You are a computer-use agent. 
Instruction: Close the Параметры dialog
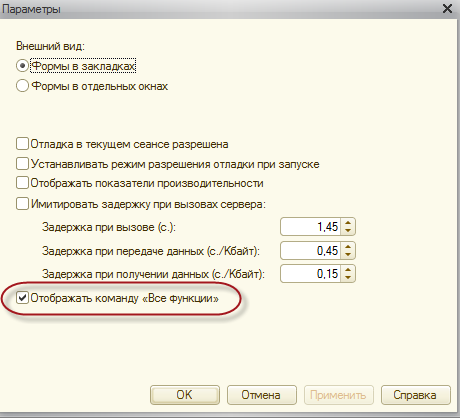(x=447, y=9)
